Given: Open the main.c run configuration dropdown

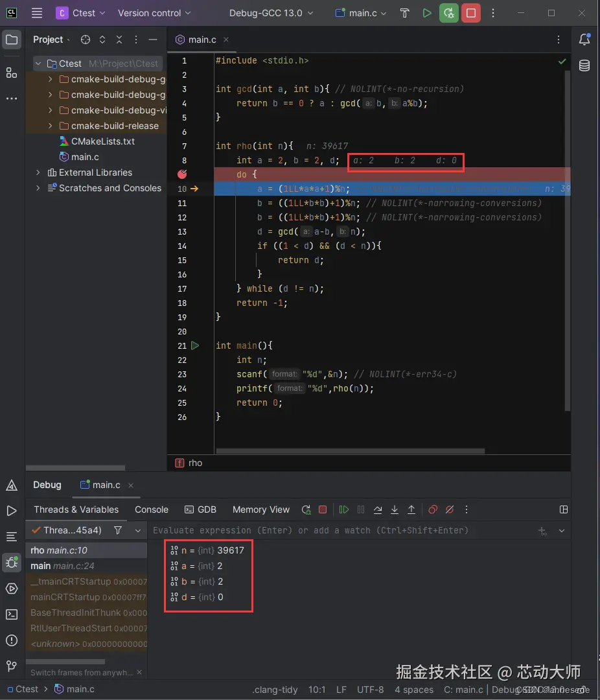Looking at the screenshot, I should [361, 13].
